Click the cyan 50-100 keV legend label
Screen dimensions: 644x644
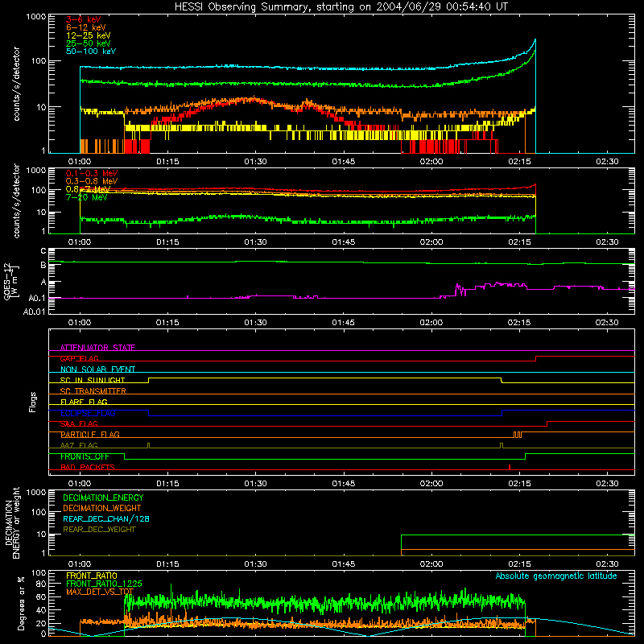[x=91, y=52]
